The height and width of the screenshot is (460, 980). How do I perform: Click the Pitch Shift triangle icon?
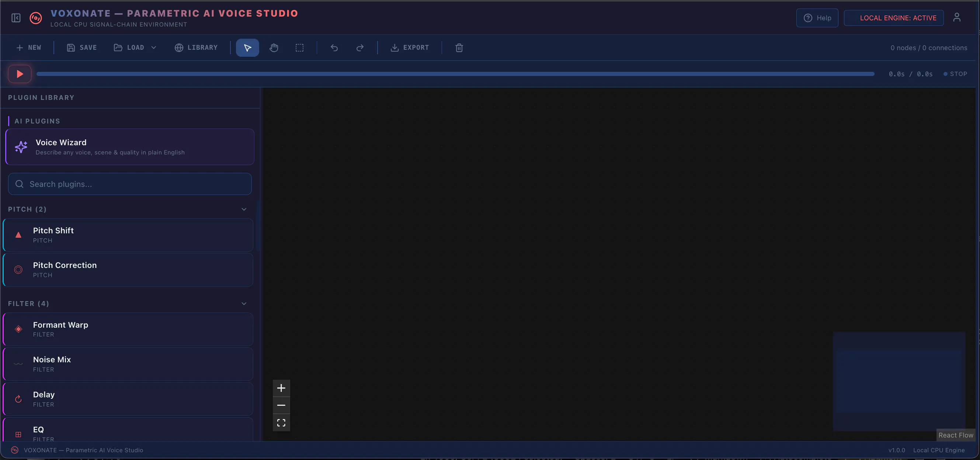tap(18, 235)
